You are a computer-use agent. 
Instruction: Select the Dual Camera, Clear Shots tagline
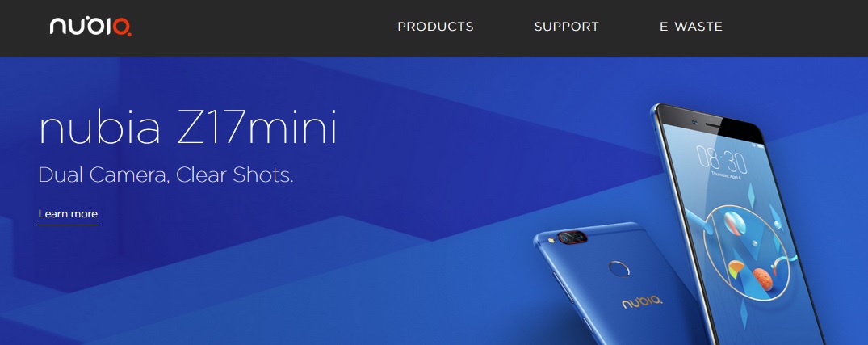(x=166, y=175)
